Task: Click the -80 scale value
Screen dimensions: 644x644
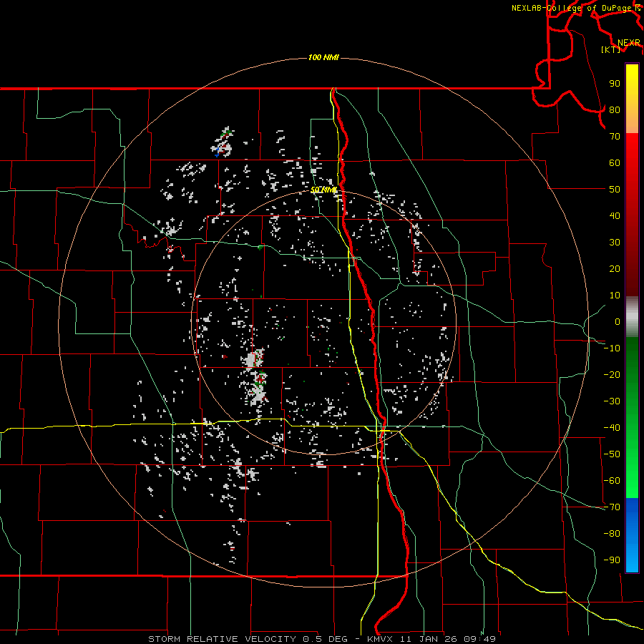Action: [x=612, y=534]
